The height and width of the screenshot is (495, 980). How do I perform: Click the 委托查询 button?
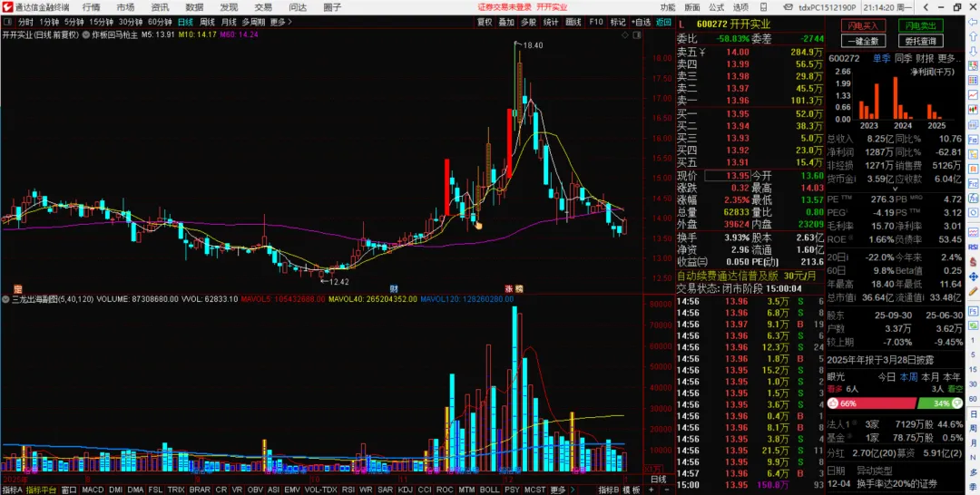[x=921, y=41]
